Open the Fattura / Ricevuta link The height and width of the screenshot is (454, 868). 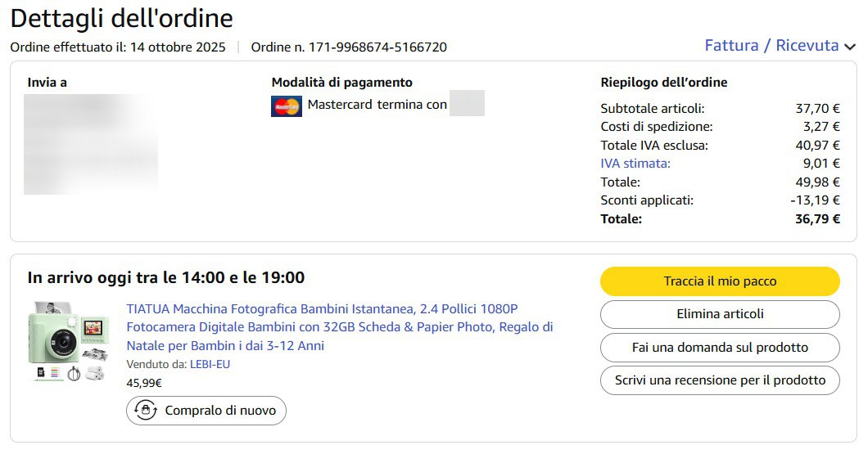[771, 46]
